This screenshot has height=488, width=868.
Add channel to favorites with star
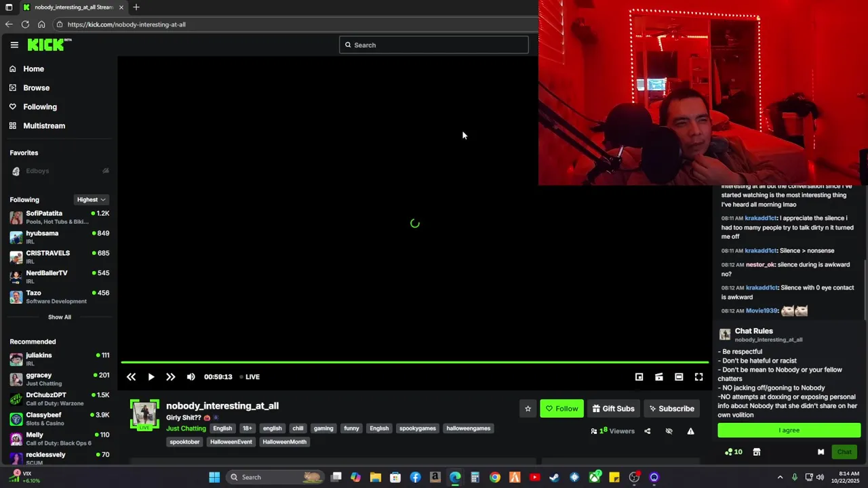click(528, 409)
